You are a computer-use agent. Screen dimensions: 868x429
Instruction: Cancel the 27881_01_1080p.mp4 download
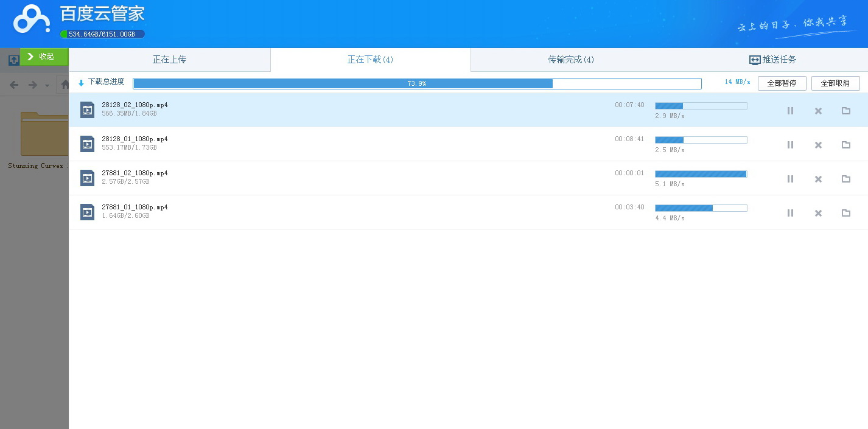pos(818,213)
